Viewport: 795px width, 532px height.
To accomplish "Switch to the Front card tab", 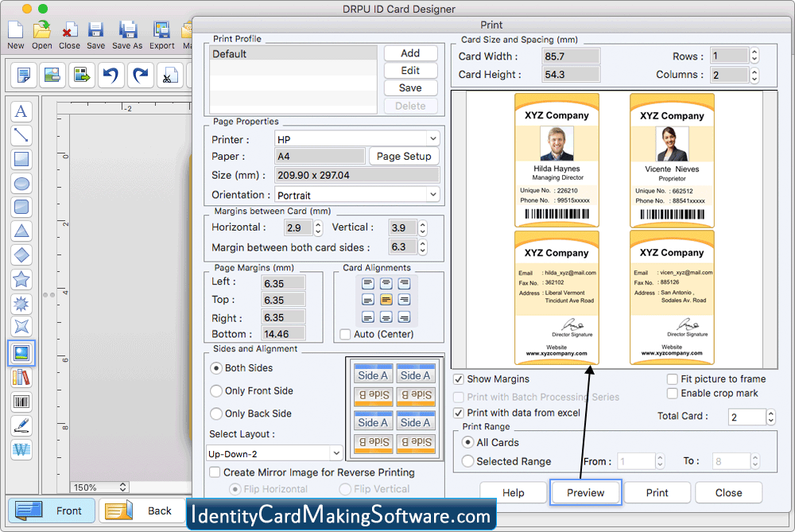I will tap(51, 511).
